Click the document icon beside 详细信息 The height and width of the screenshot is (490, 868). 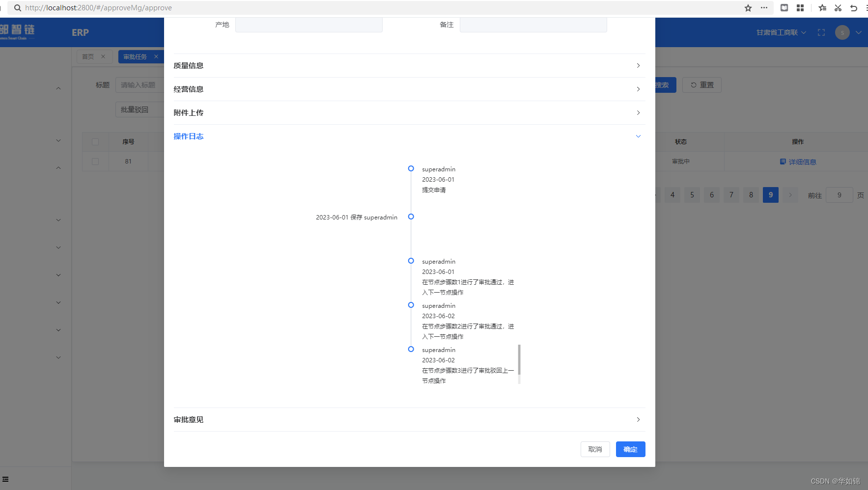[782, 161]
